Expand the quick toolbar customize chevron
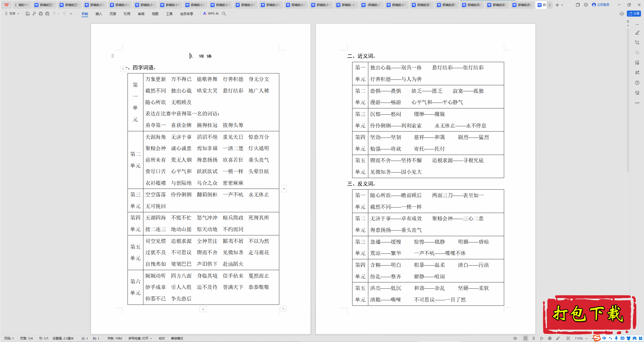 (71, 14)
